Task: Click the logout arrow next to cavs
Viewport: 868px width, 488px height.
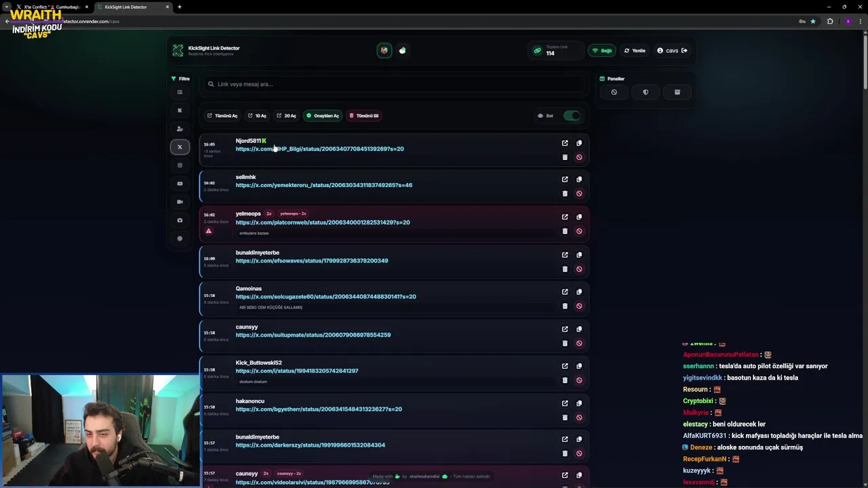Action: tap(684, 50)
